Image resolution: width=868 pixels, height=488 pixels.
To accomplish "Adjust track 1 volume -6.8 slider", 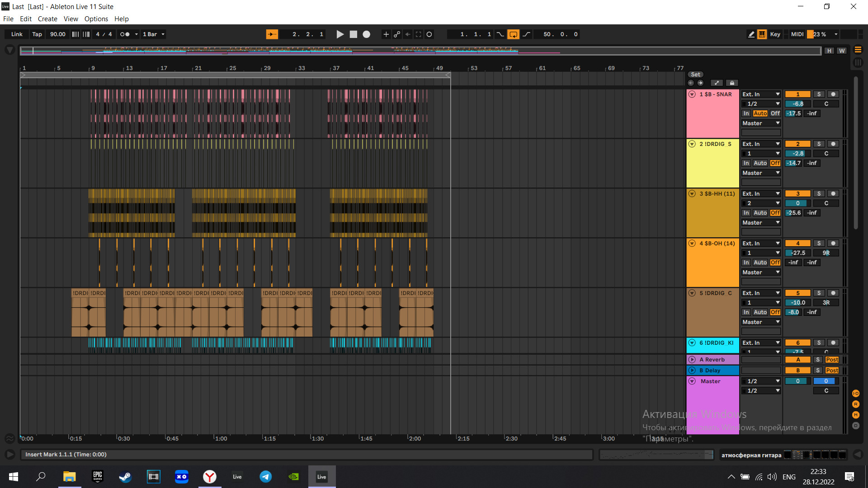I will coord(798,104).
